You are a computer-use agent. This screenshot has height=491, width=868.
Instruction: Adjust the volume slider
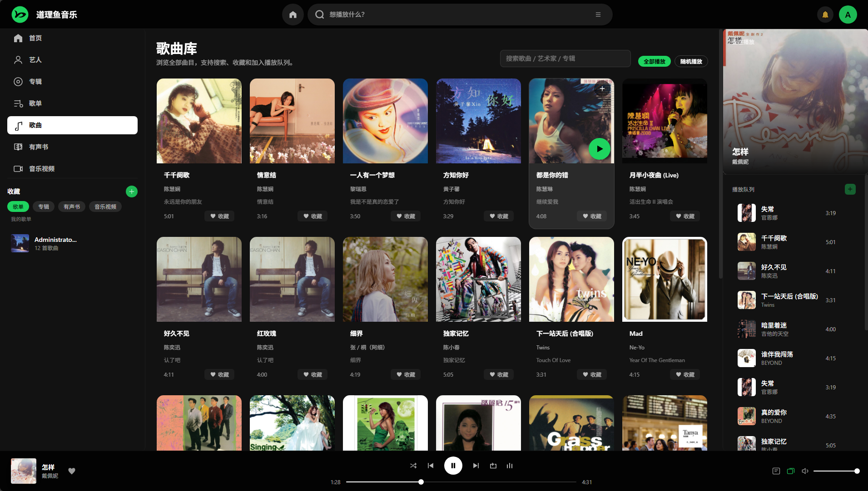tap(835, 471)
